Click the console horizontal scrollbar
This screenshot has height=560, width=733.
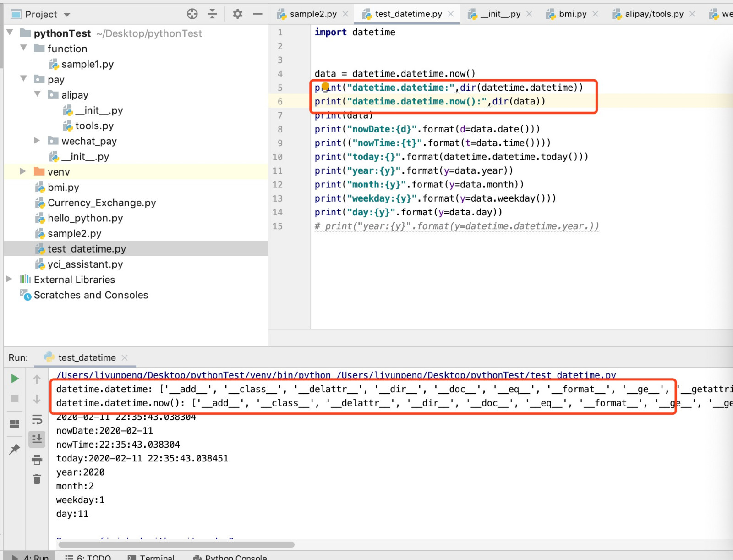click(x=176, y=545)
